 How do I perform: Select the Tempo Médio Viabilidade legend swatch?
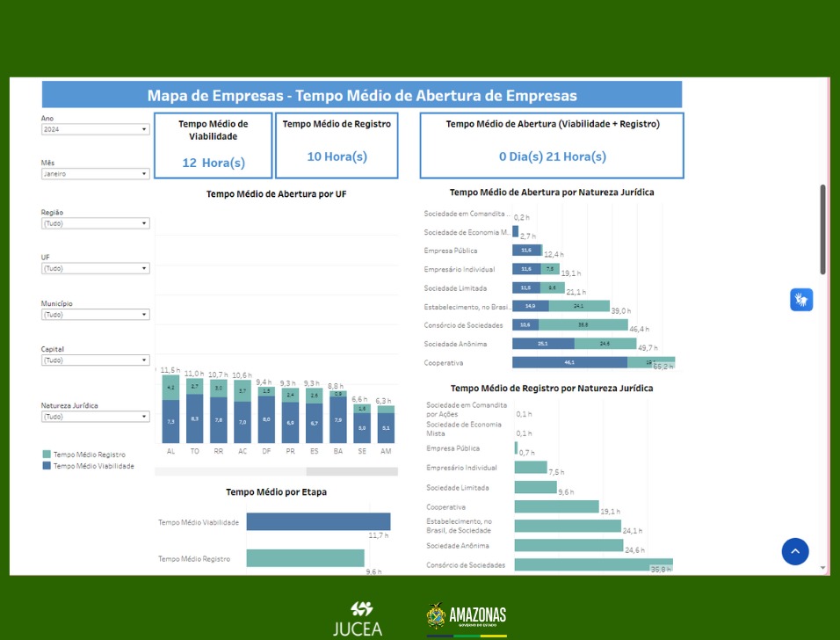47,466
